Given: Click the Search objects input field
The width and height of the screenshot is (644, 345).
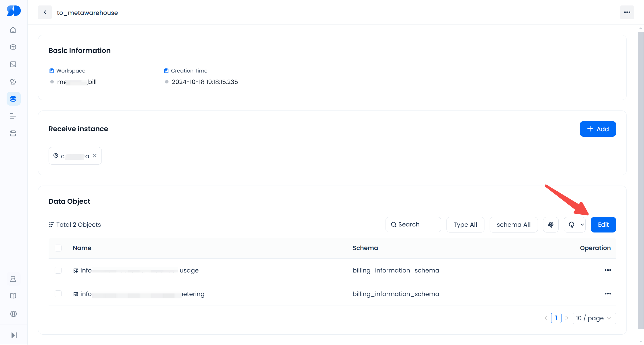Looking at the screenshot, I should pos(413,225).
